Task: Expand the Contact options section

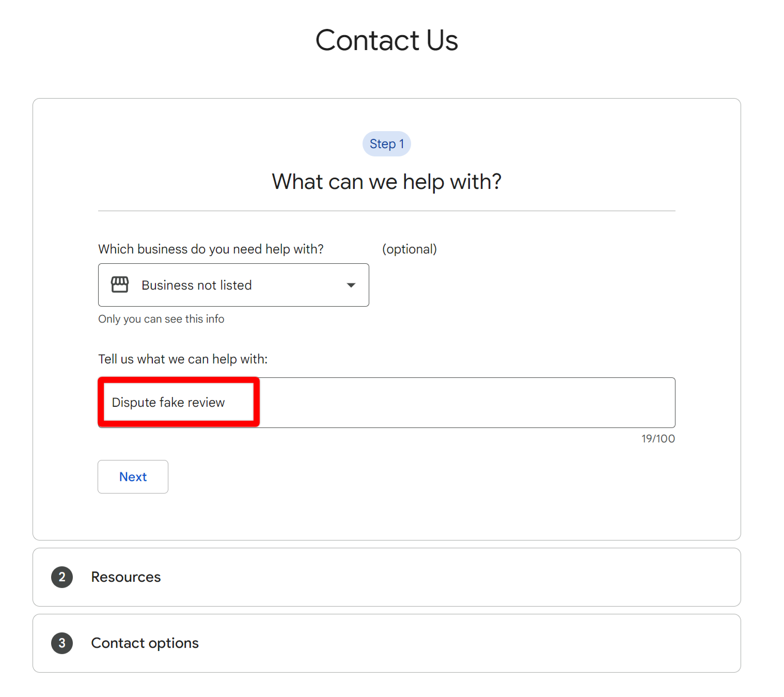Action: click(x=145, y=643)
